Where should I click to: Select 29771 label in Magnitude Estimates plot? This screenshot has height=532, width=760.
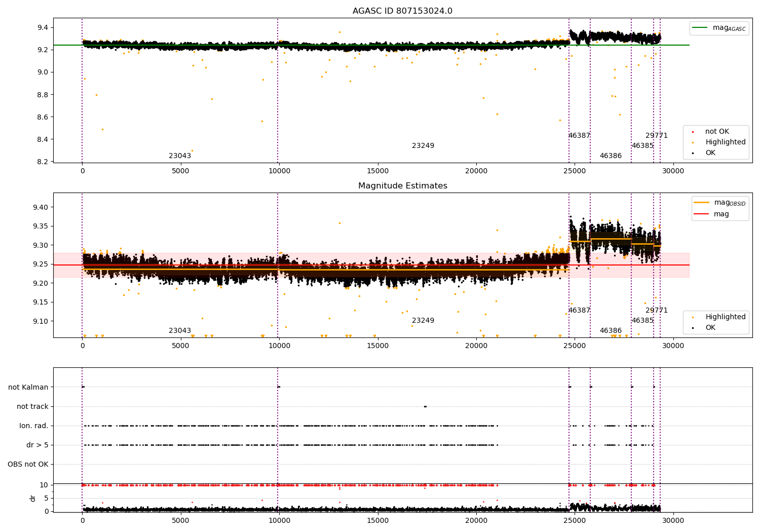pyautogui.click(x=657, y=311)
